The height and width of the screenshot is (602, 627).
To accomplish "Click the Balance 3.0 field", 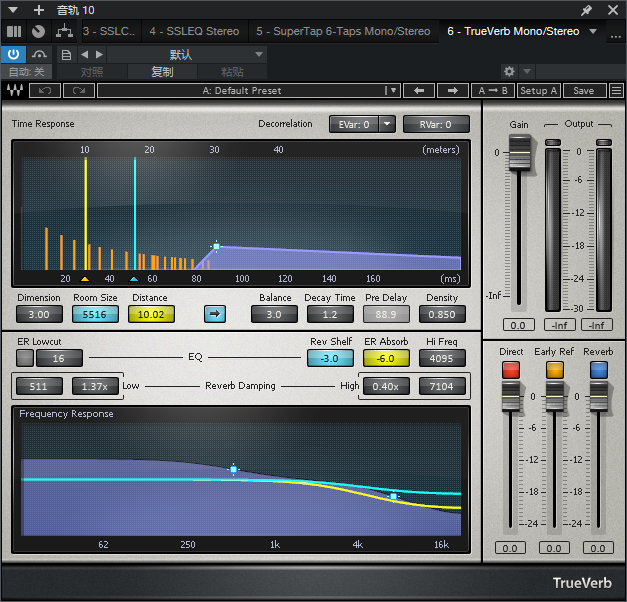I will [274, 314].
